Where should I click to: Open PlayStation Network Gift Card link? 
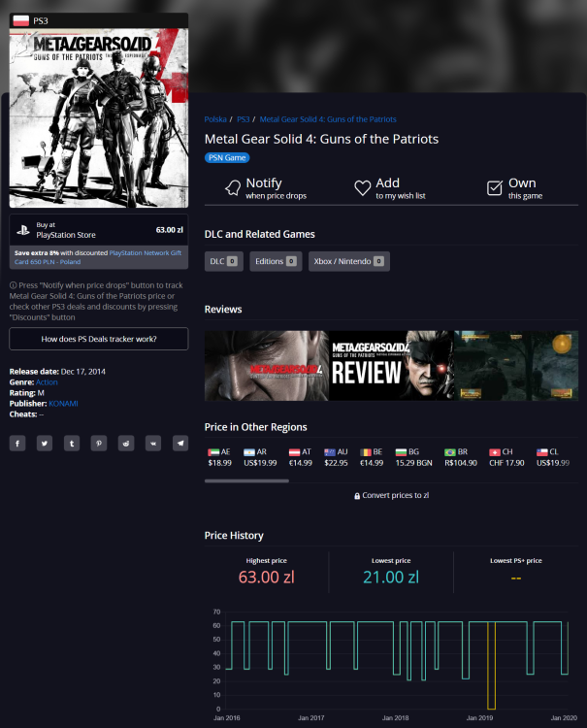pyautogui.click(x=98, y=257)
